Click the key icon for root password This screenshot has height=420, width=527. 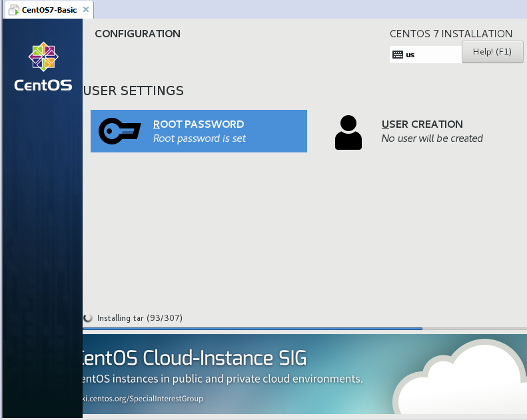pyautogui.click(x=120, y=131)
